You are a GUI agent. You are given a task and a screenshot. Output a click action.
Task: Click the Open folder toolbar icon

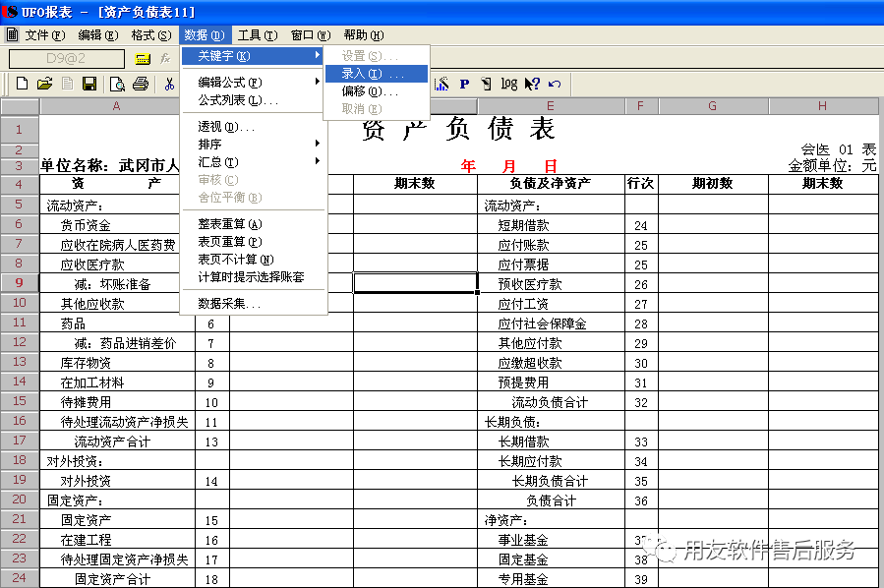(44, 84)
